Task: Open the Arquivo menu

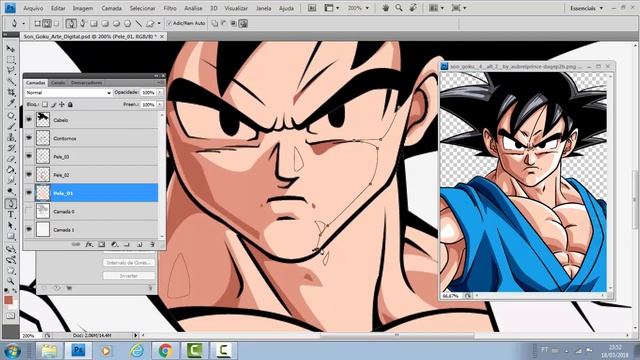Action: pyautogui.click(x=33, y=8)
